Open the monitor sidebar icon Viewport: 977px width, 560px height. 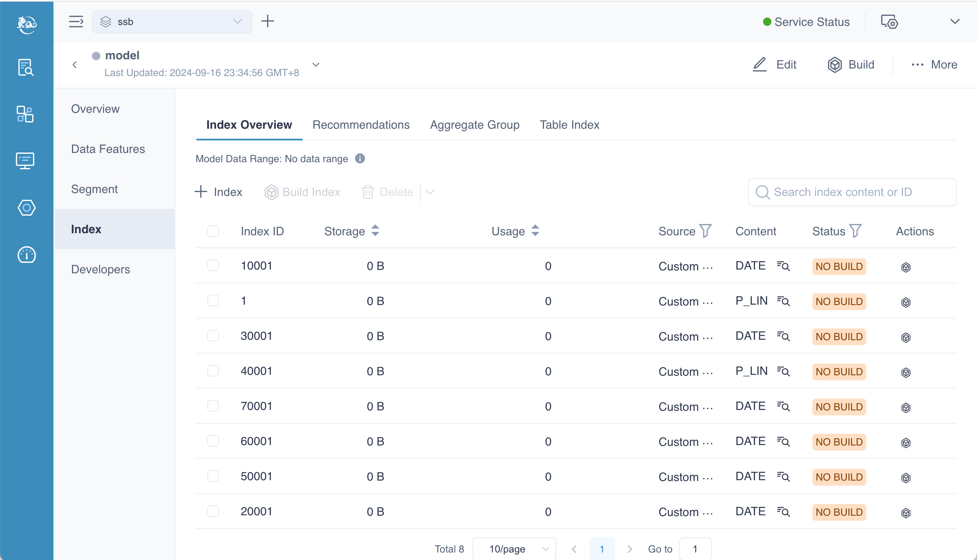click(25, 160)
